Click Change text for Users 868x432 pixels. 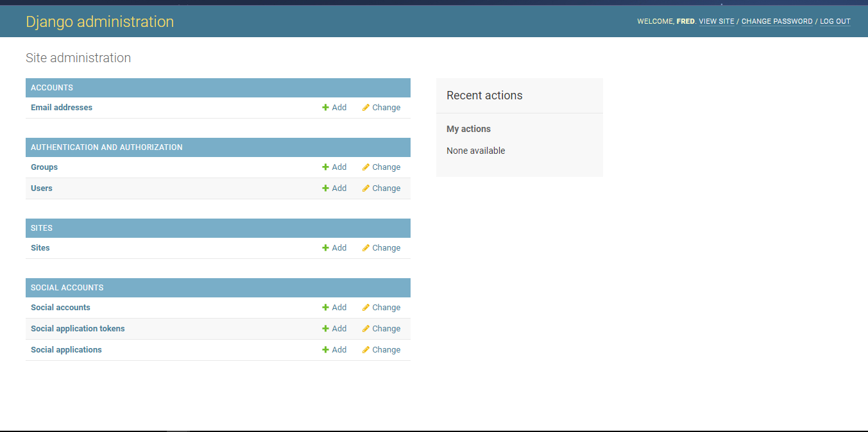386,188
